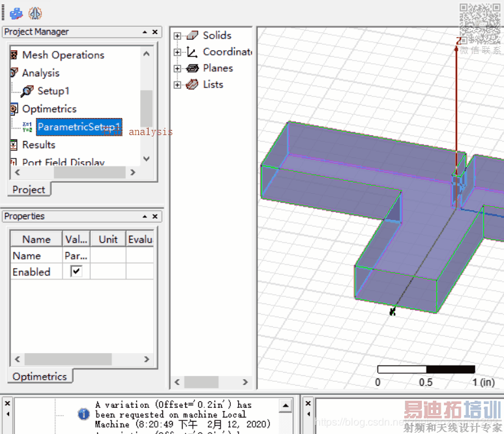This screenshot has height=434, width=504.
Task: Close the Properties panel
Action: tap(155, 216)
